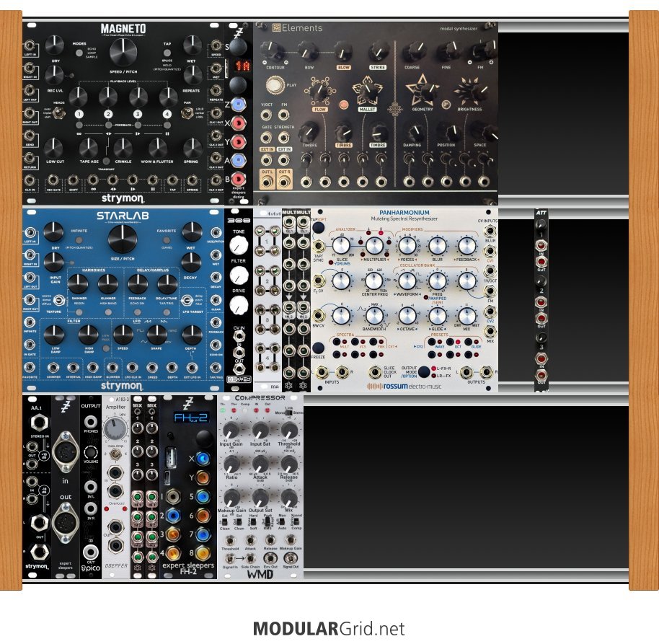
Task: Click the Pico VOLUME knob
Action: 90,452
